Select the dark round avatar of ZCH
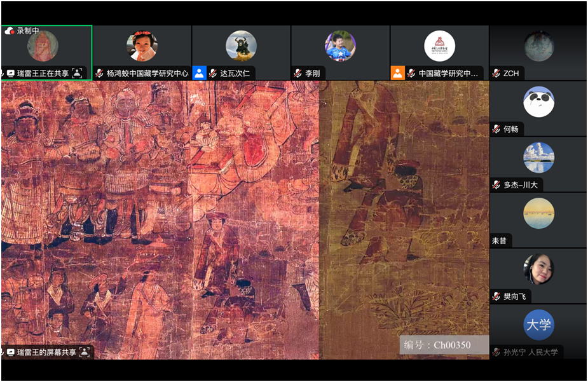The width and height of the screenshot is (588, 382). (539, 46)
